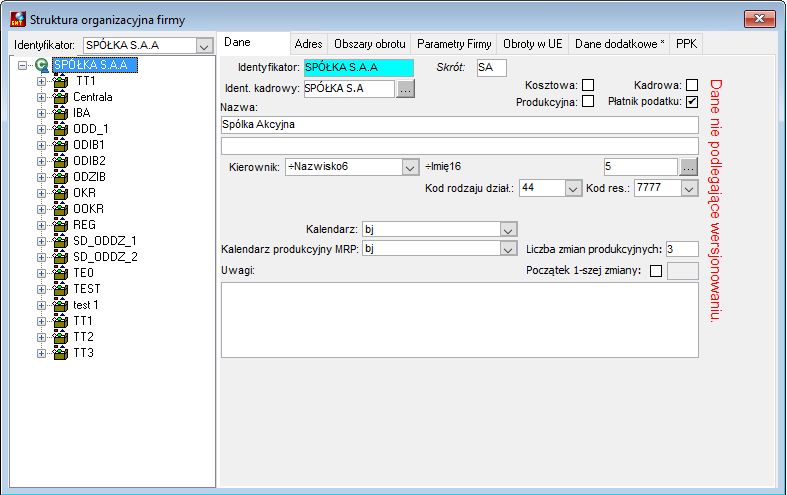The image size is (787, 495).
Task: Click the Uwagi text area
Action: coord(459,320)
